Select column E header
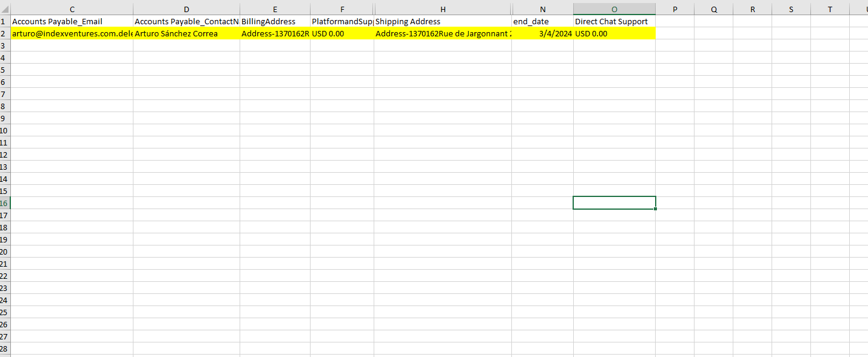This screenshot has height=357, width=868. pos(275,8)
